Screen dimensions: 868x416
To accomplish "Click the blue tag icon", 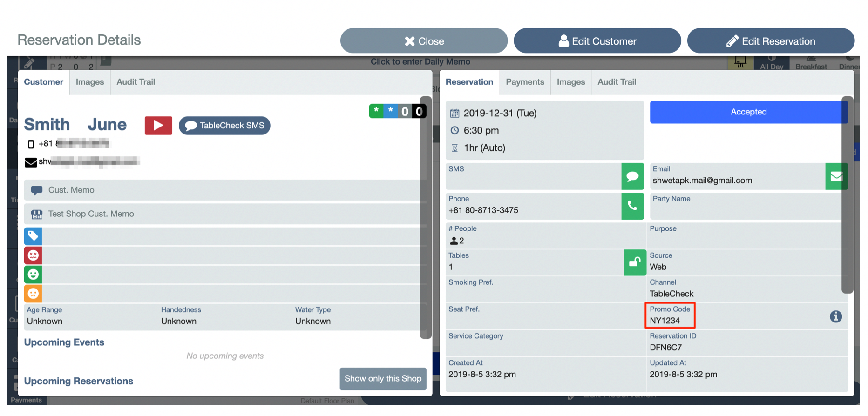I will click(33, 236).
